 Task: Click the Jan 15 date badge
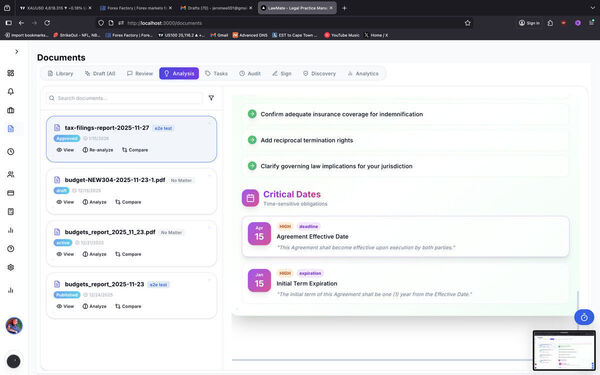(x=259, y=280)
